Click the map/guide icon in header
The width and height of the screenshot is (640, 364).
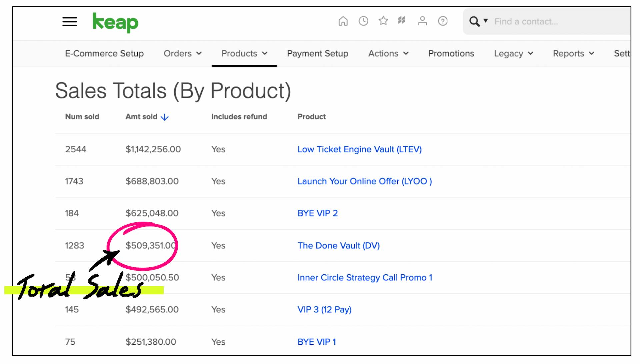pyautogui.click(x=402, y=21)
